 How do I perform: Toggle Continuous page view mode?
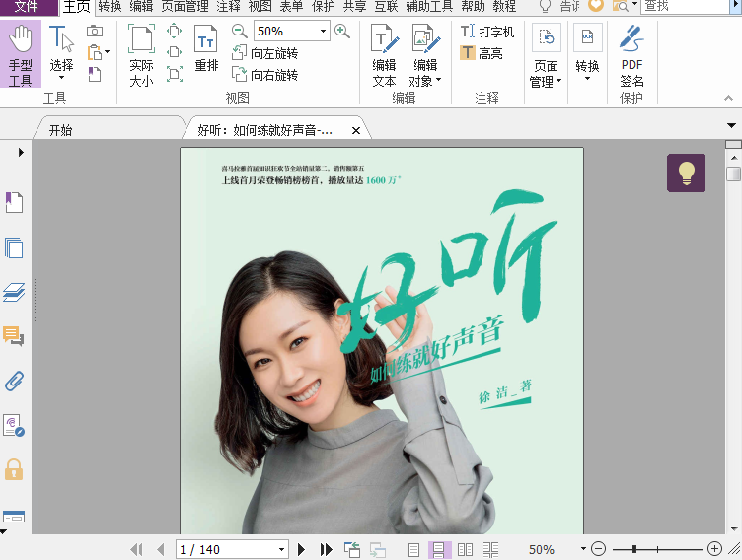[x=439, y=549]
